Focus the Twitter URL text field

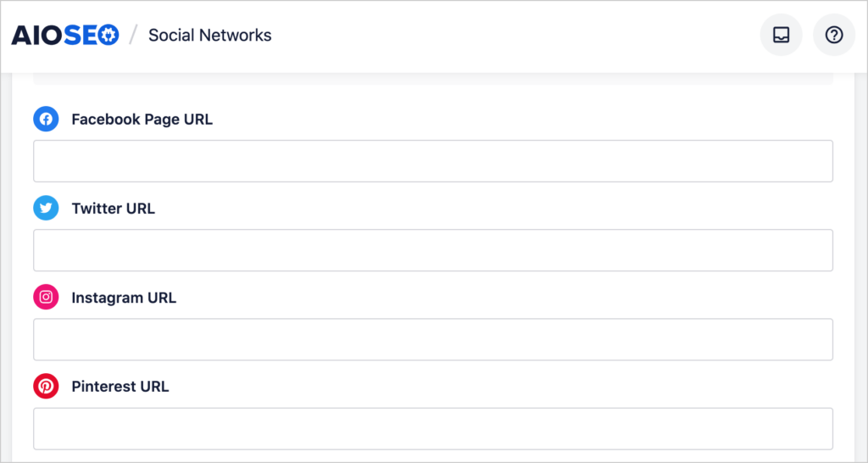433,250
